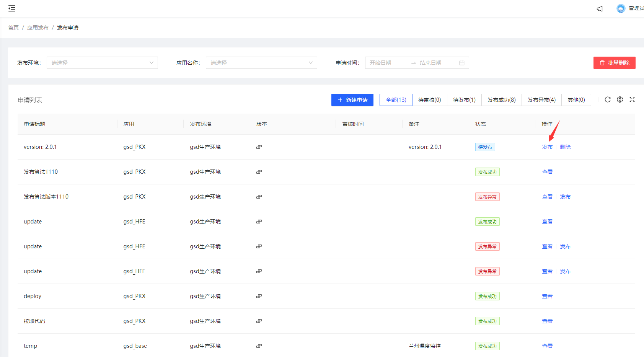Open the calendar icon in date range

462,63
